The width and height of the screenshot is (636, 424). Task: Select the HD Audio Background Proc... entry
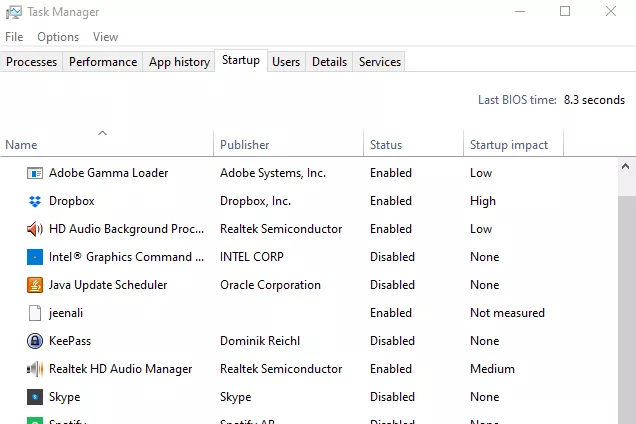click(x=127, y=229)
